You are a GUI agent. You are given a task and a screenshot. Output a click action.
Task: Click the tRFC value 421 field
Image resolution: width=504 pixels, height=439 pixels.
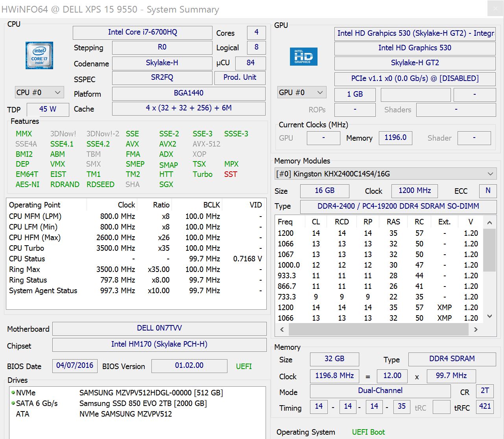click(x=485, y=407)
